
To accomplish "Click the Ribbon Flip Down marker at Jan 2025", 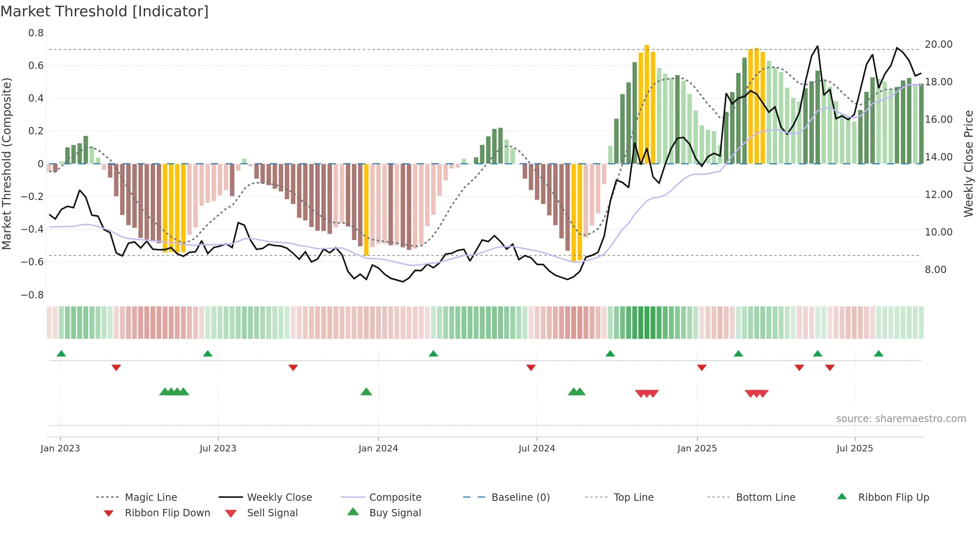I will point(702,368).
